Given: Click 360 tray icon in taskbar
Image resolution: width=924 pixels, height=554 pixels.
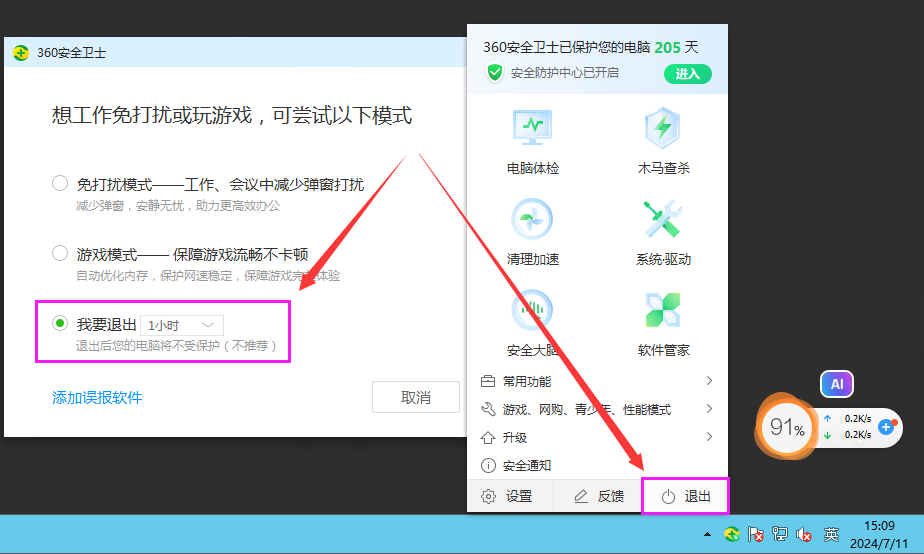Looking at the screenshot, I should 732,535.
